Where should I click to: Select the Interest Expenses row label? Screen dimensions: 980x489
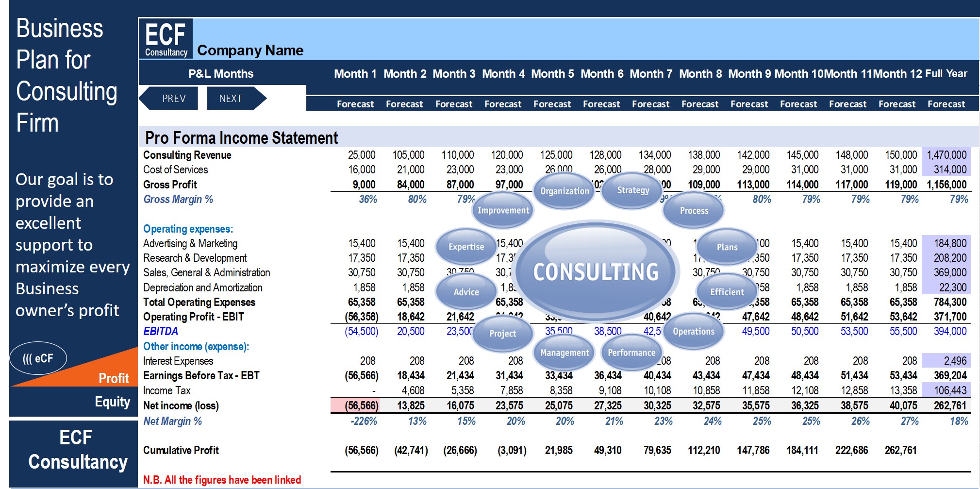[x=178, y=361]
